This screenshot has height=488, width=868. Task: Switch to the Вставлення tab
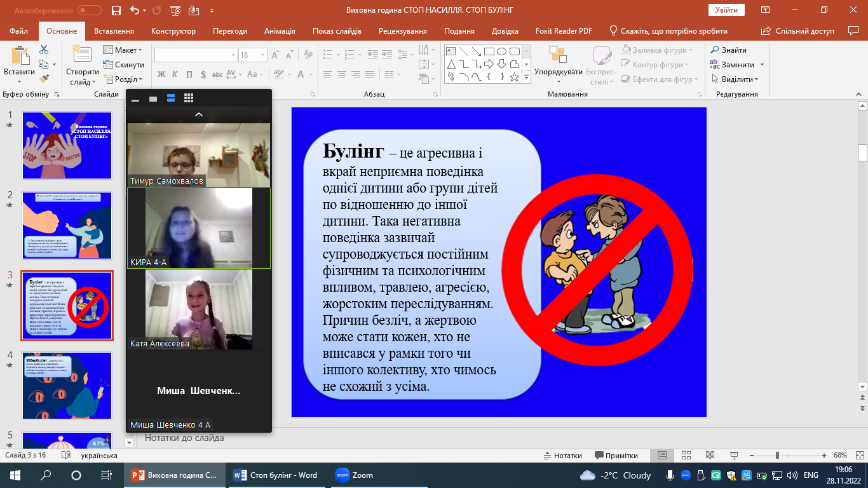point(114,31)
